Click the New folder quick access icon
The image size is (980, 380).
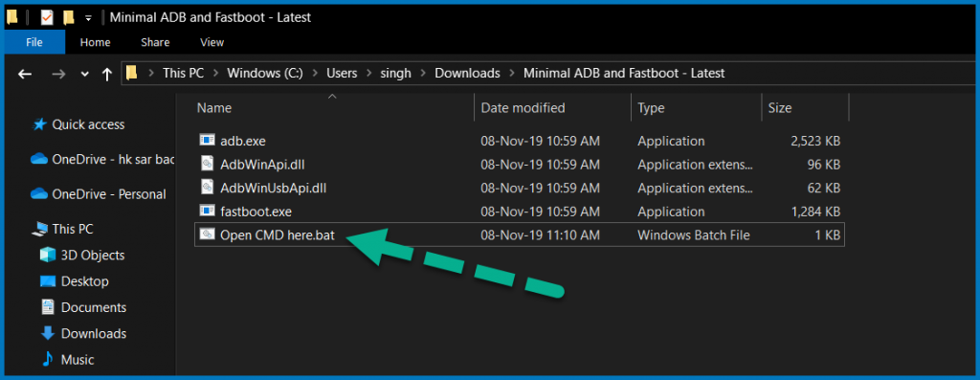(x=69, y=17)
